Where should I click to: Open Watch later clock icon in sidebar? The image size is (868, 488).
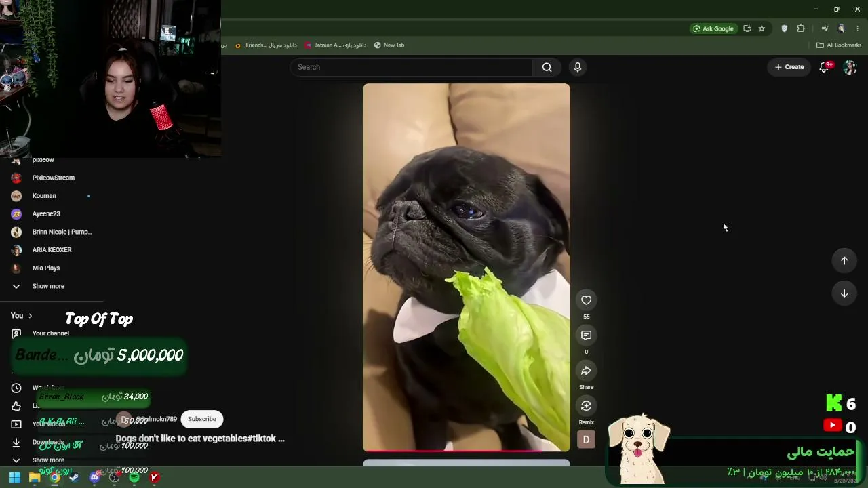coord(16,388)
